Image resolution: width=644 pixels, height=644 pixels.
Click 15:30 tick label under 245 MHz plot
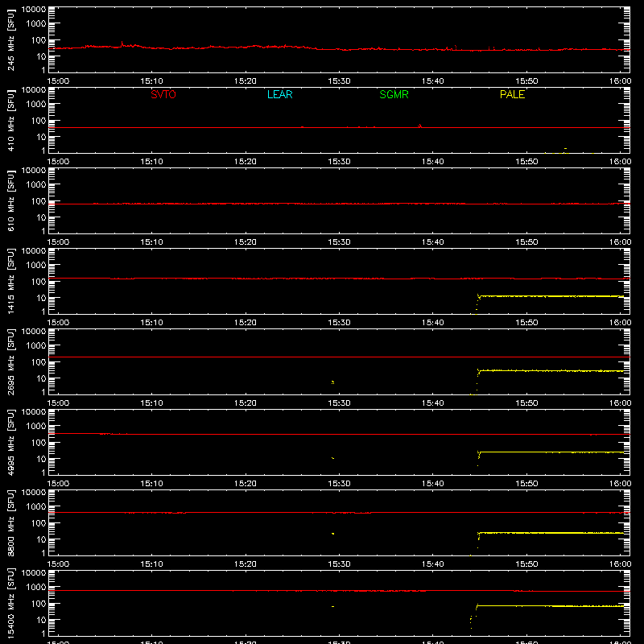coord(339,81)
